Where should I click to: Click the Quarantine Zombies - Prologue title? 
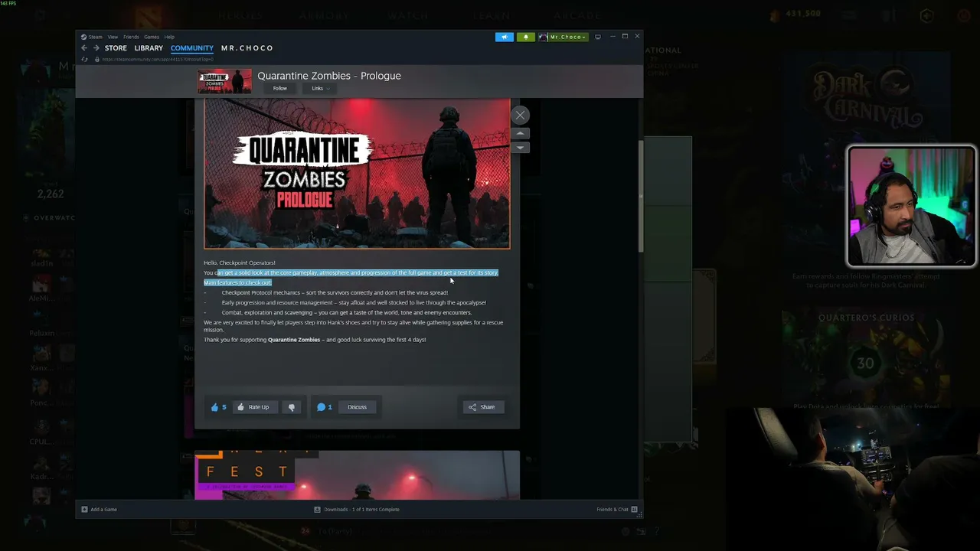point(329,76)
